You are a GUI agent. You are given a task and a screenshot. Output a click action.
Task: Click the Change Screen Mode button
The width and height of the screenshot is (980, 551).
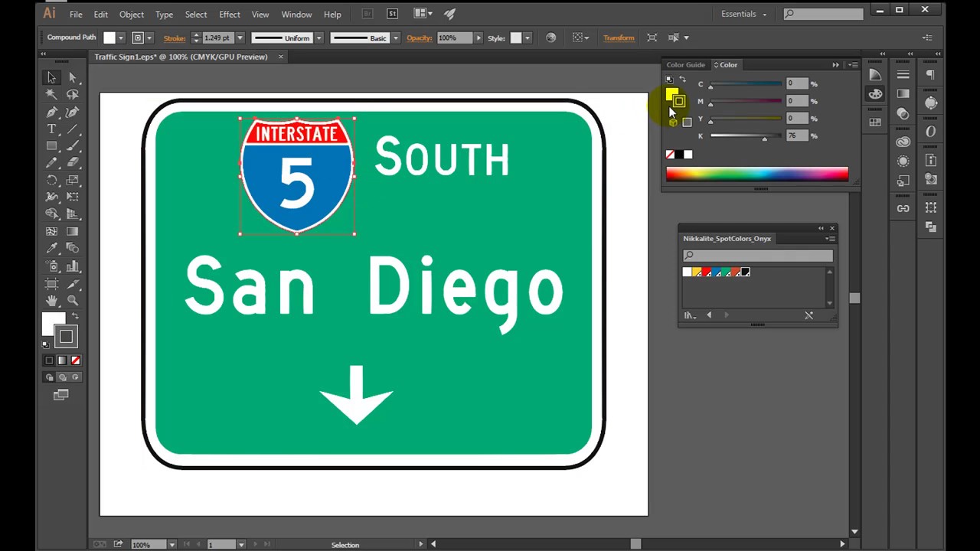(61, 395)
